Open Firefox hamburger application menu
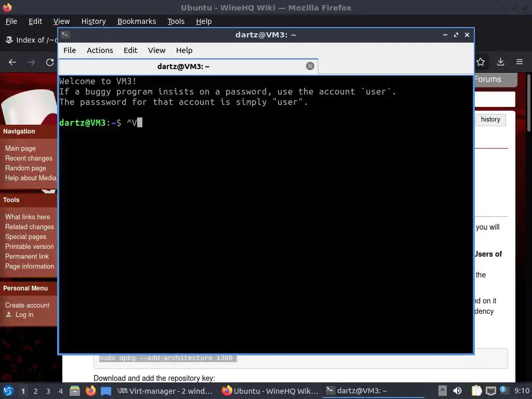Viewport: 532px width, 399px height. tap(520, 62)
